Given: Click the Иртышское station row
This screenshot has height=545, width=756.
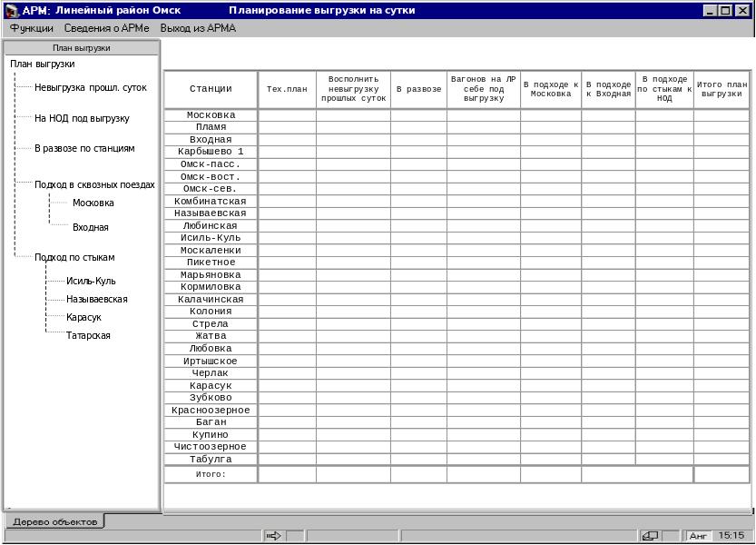Looking at the screenshot, I should [x=211, y=362].
